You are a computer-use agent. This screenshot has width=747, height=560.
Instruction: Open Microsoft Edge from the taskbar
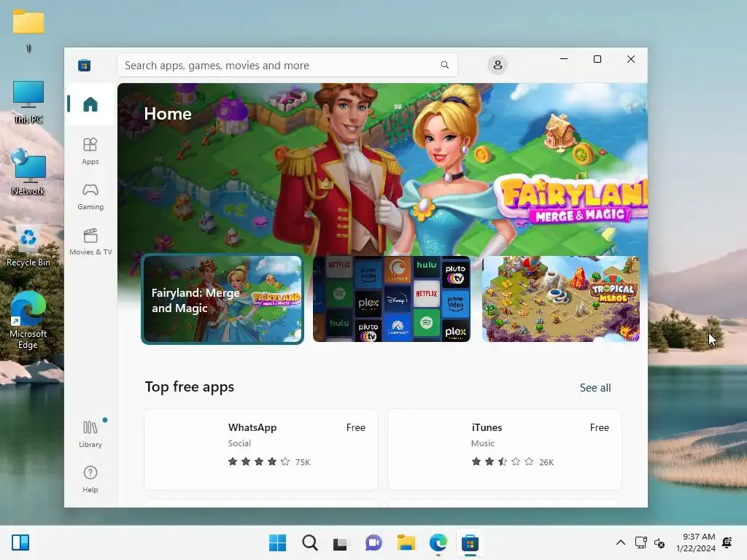[438, 542]
